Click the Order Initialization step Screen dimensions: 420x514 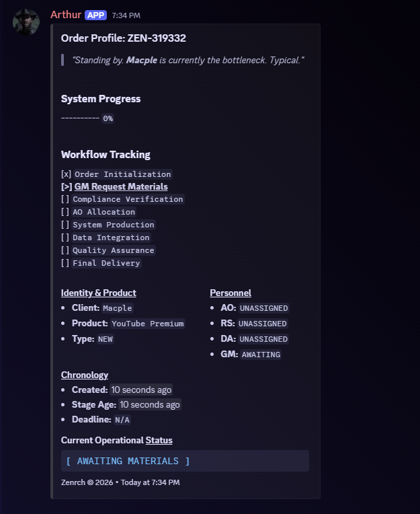click(123, 174)
